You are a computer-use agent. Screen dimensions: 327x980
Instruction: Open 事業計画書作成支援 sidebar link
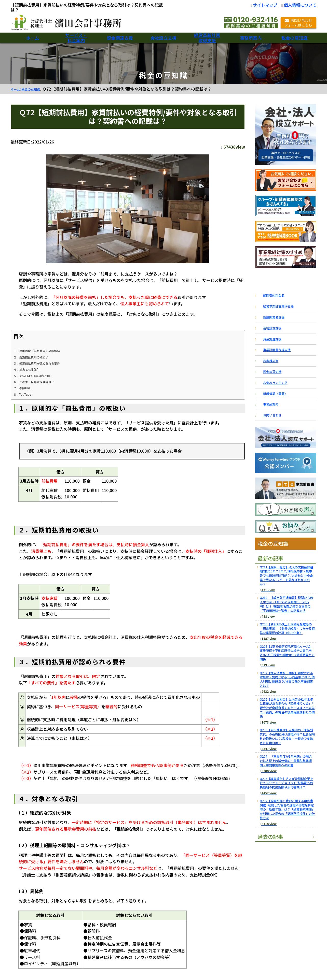277,350
